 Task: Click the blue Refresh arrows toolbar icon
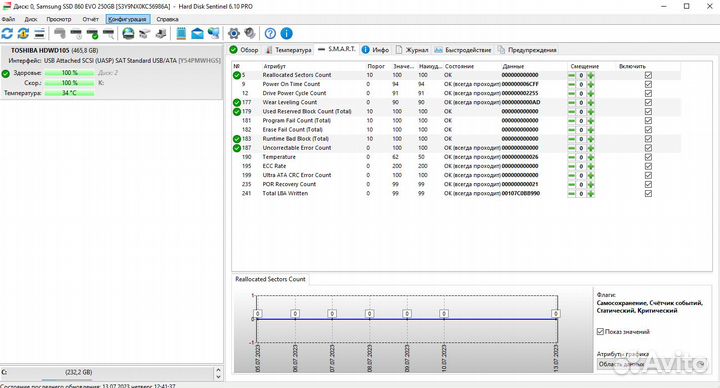(x=7, y=33)
